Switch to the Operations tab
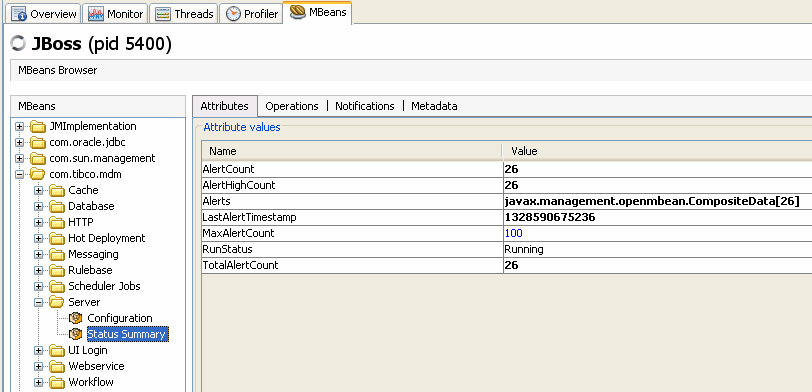812x392 pixels. (x=292, y=106)
